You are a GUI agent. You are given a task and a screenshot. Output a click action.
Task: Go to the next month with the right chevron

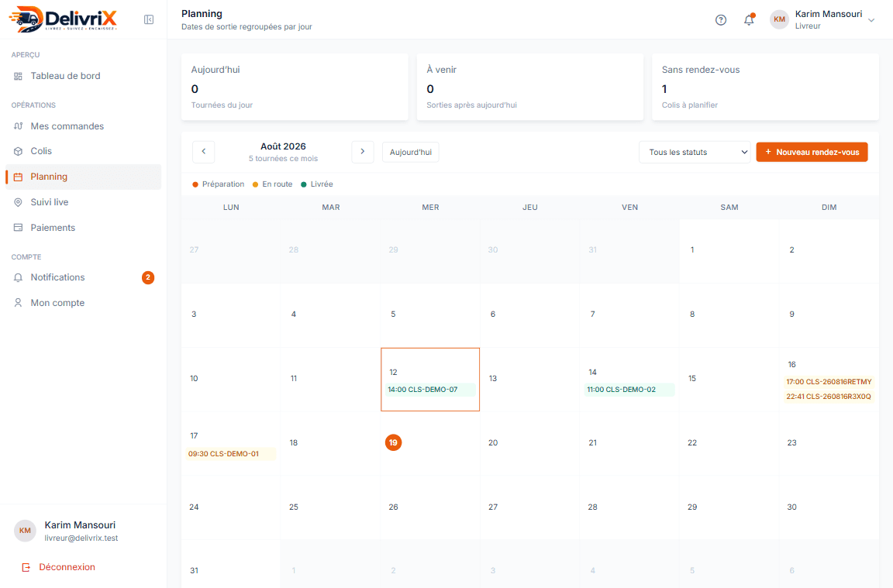click(362, 152)
